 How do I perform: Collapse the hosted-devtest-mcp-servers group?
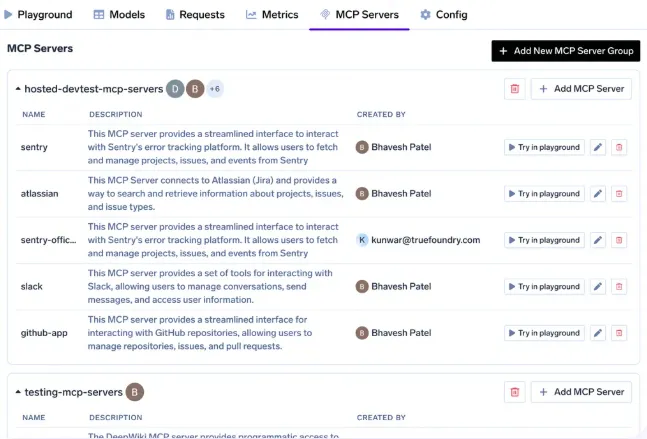(18, 89)
